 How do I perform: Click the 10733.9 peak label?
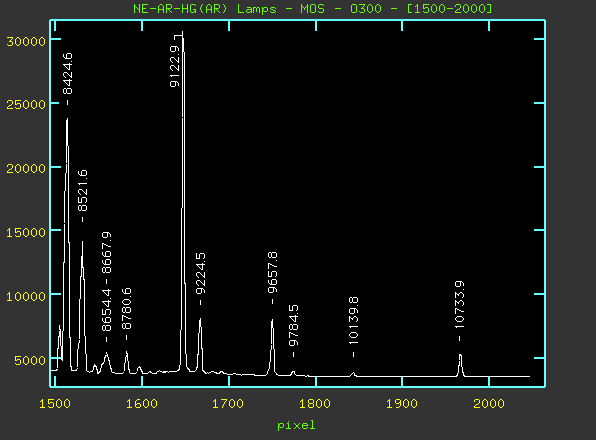tap(460, 305)
